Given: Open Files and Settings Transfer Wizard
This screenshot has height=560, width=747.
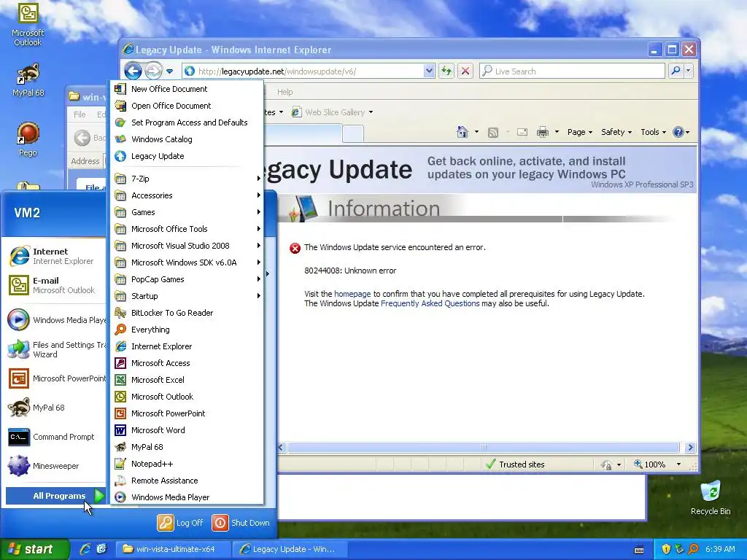Looking at the screenshot, I should tap(55, 349).
